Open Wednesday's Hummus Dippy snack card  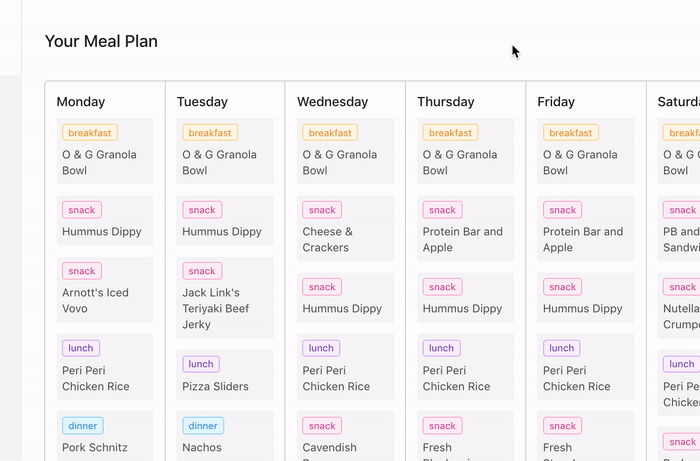[x=345, y=297]
